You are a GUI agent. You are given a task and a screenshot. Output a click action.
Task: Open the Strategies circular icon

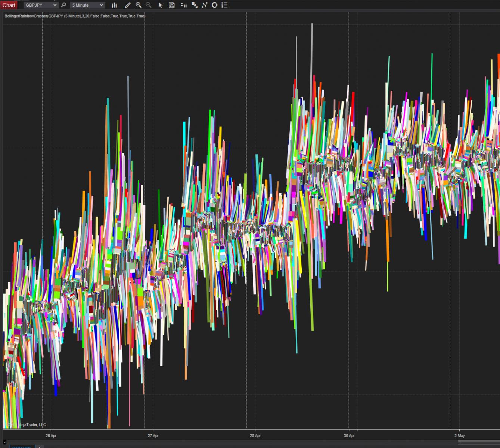coord(215,5)
